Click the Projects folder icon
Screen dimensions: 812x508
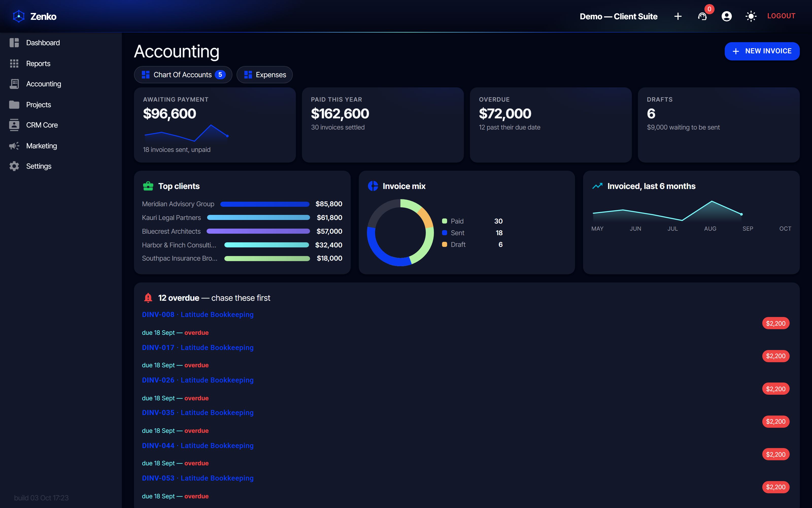point(14,104)
